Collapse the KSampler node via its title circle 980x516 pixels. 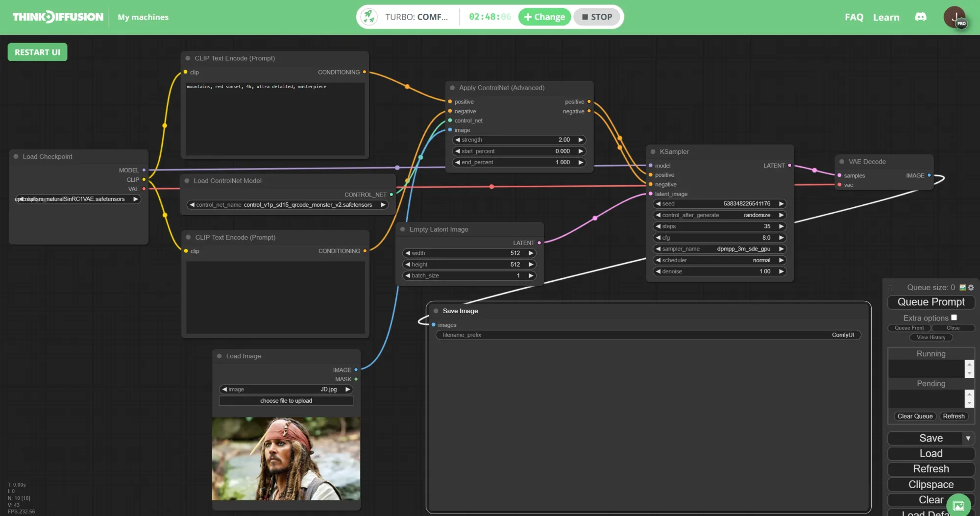653,152
